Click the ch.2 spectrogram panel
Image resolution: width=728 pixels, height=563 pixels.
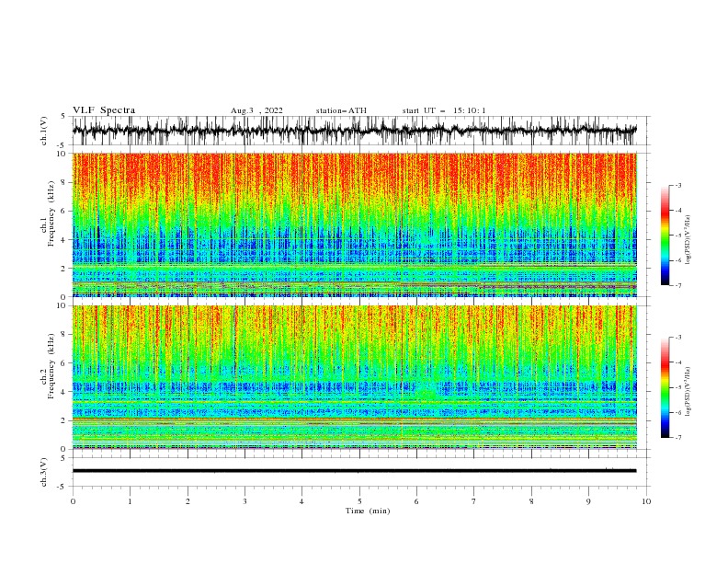pos(354,377)
